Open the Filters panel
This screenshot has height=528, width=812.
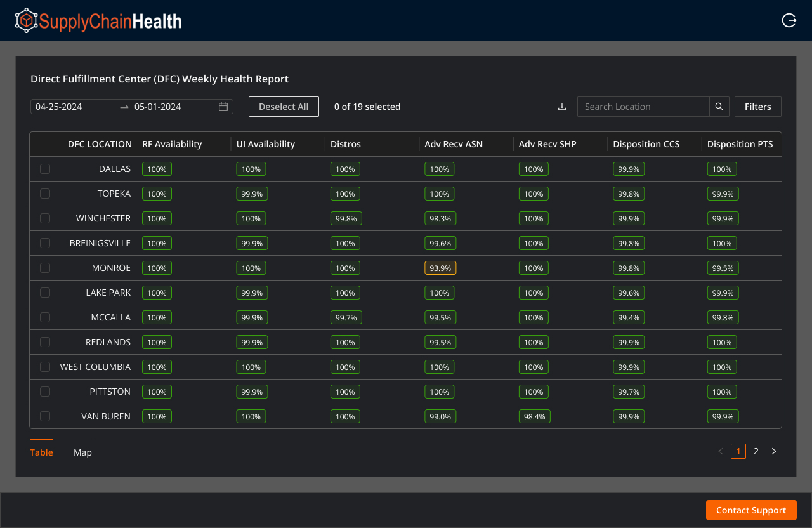click(x=757, y=107)
